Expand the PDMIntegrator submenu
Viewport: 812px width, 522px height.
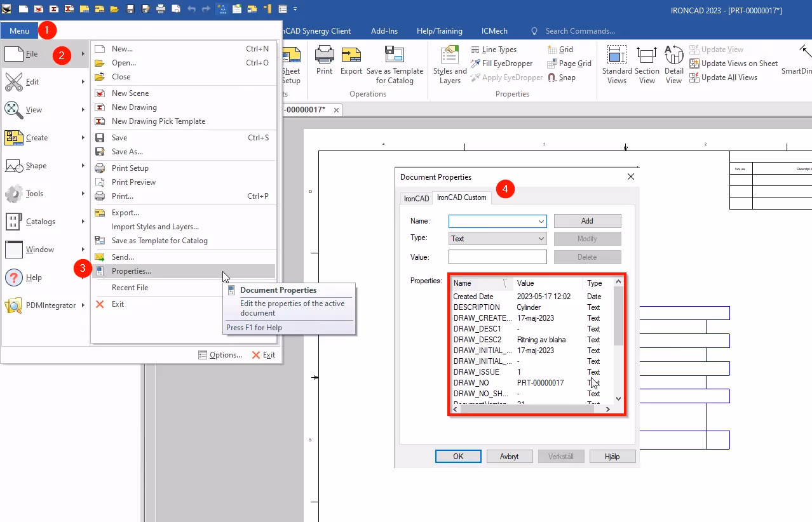click(x=45, y=305)
